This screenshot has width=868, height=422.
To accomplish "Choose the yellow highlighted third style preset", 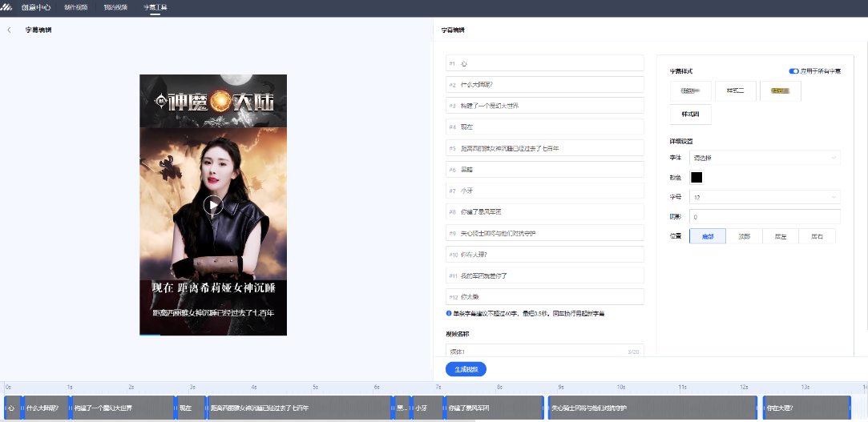I will tap(780, 91).
